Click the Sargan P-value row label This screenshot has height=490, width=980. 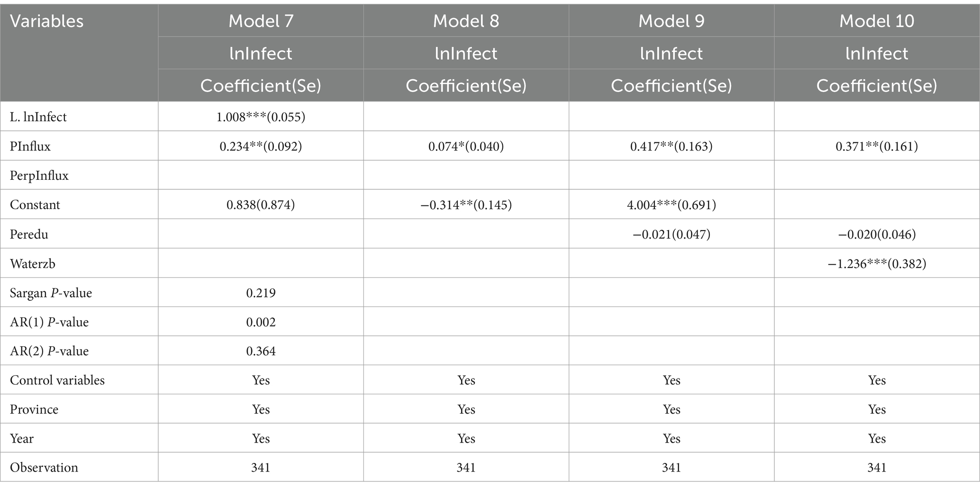[x=51, y=293]
